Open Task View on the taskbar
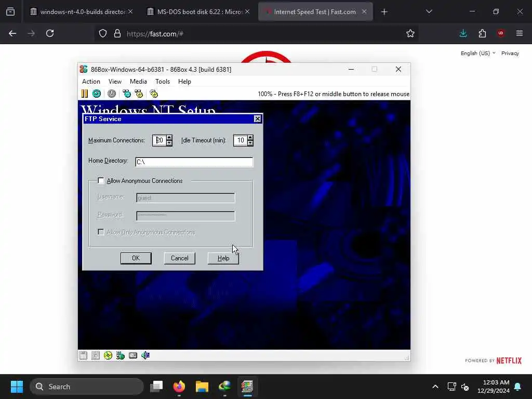Image resolution: width=532 pixels, height=399 pixels. 157,387
